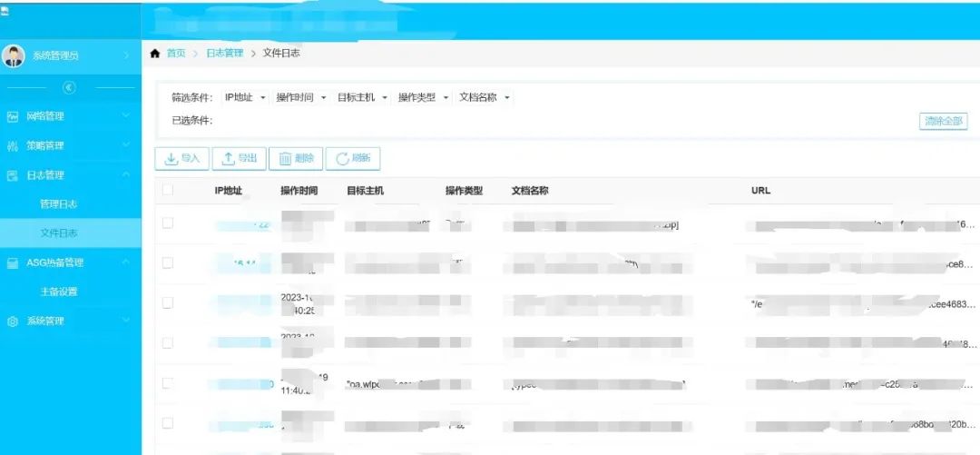Collapse the 日志管理 chevron
This screenshot has width=980, height=455.
point(126,174)
